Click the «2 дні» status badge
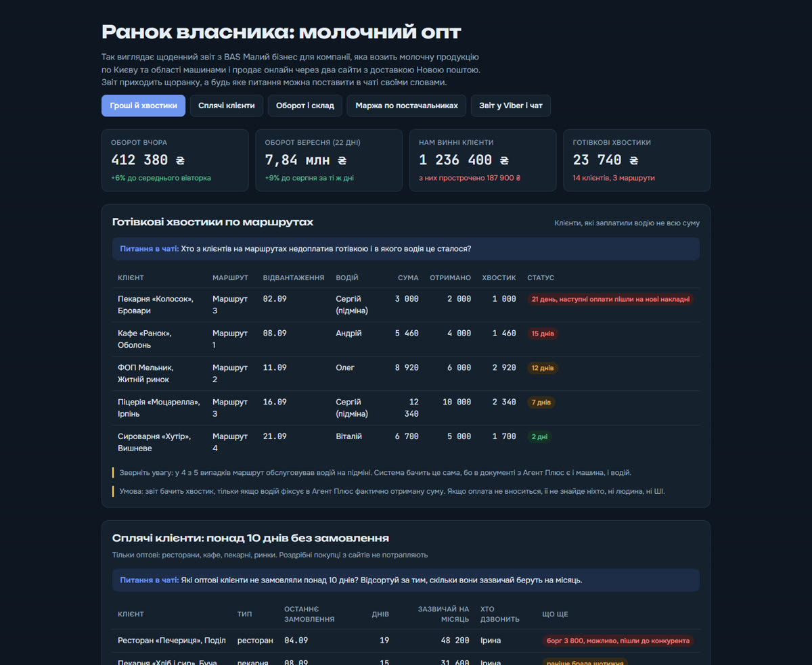 [539, 437]
